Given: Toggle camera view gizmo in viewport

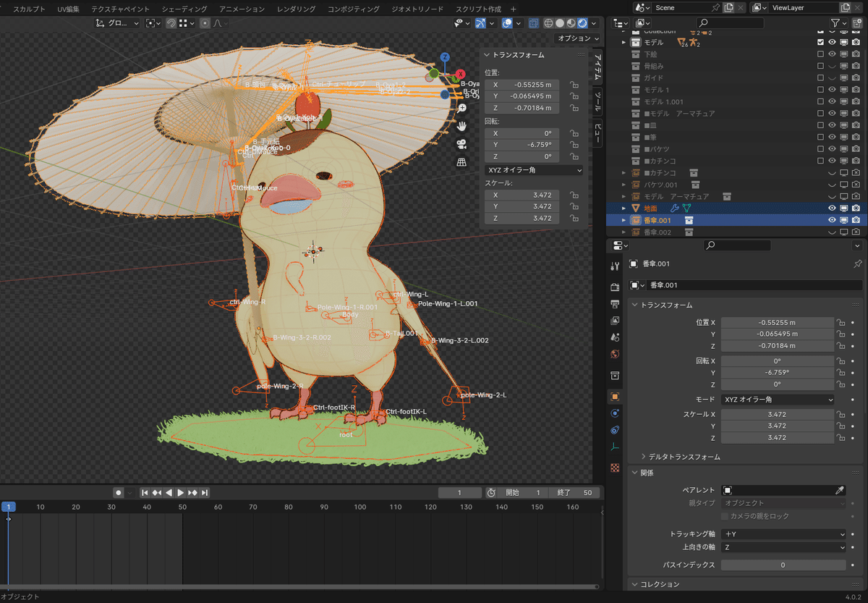Looking at the screenshot, I should coord(461,144).
